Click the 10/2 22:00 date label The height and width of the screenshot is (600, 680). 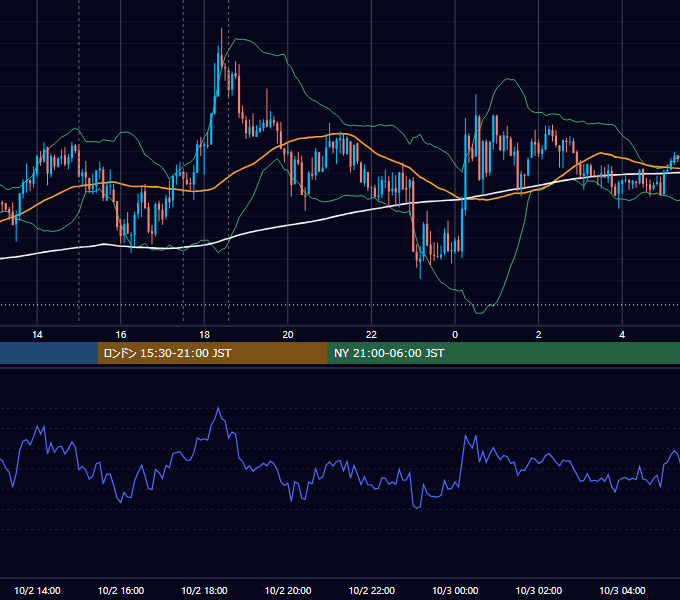[x=372, y=590]
